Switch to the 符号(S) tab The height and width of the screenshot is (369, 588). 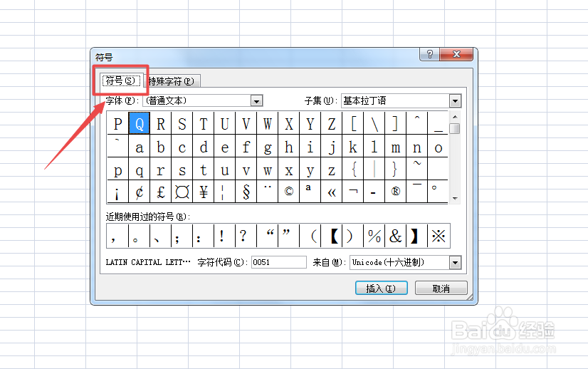point(121,80)
